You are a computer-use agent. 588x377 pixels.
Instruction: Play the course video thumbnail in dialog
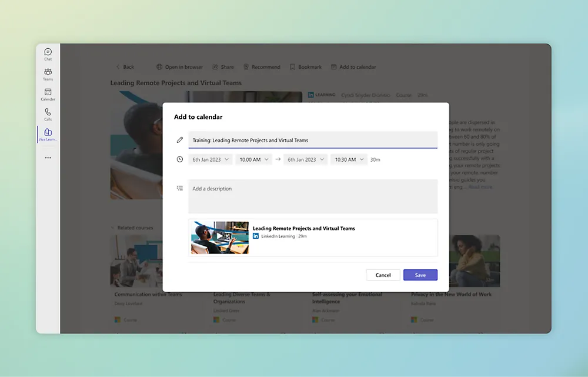(x=220, y=237)
